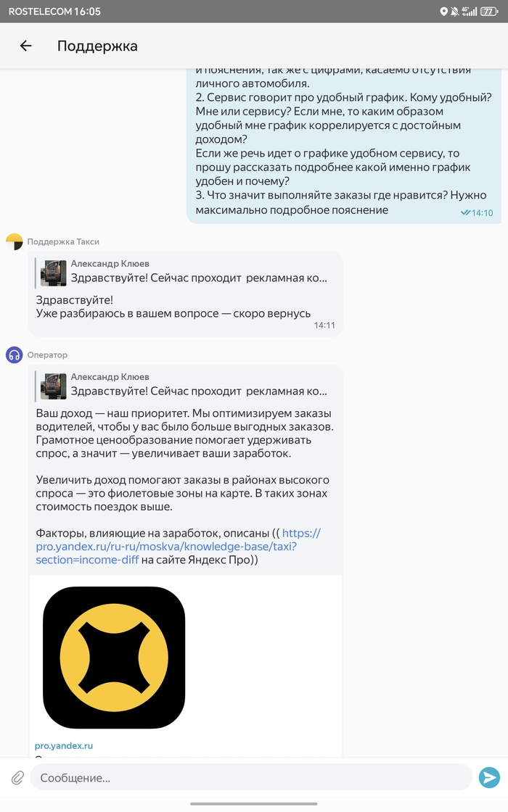This screenshot has width=508, height=812.
Task: Tap the location icon in status bar
Action: pos(443,12)
